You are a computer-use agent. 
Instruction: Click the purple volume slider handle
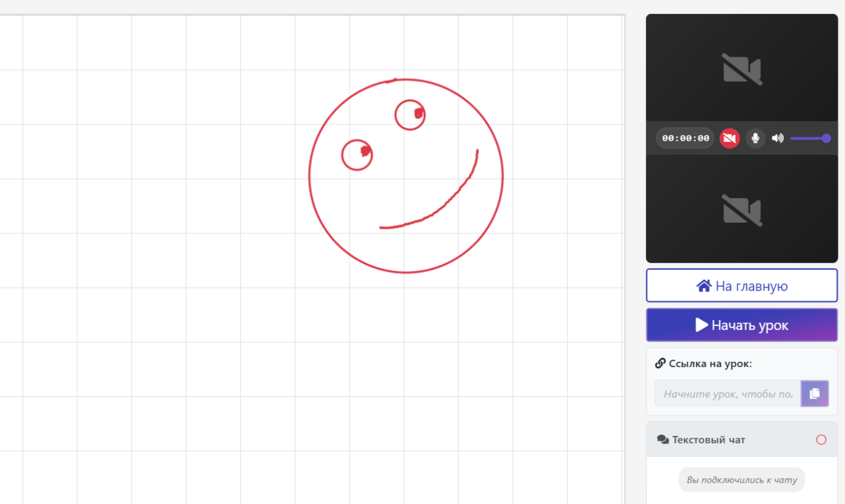(x=826, y=138)
